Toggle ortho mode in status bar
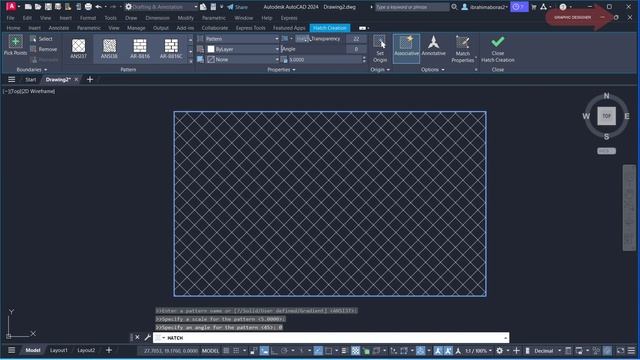This screenshot has width=640, height=360. tap(274, 351)
